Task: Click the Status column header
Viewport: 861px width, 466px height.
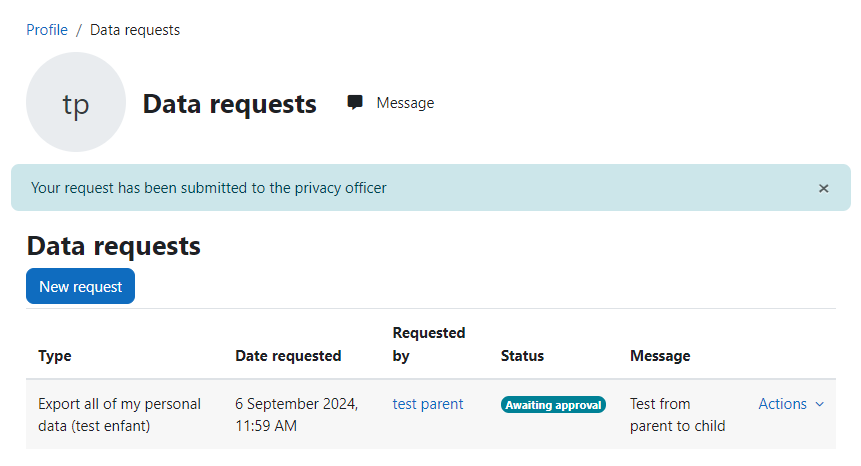Action: point(522,356)
